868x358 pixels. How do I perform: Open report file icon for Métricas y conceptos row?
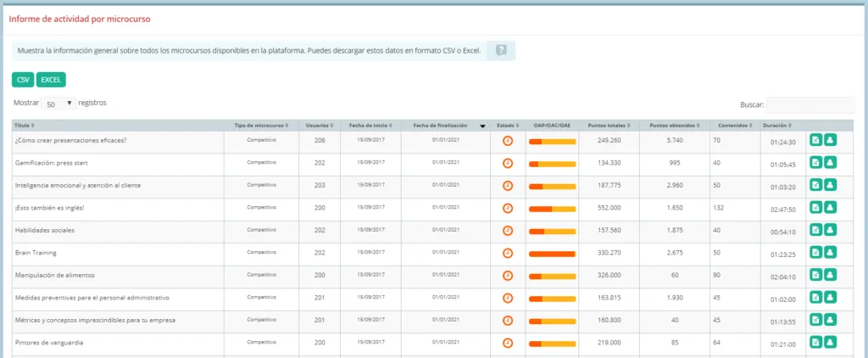tap(815, 319)
